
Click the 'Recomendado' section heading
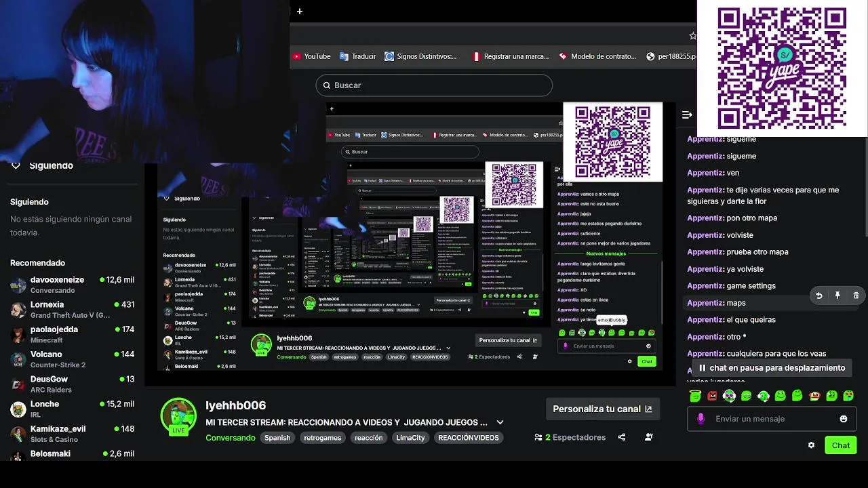point(37,263)
